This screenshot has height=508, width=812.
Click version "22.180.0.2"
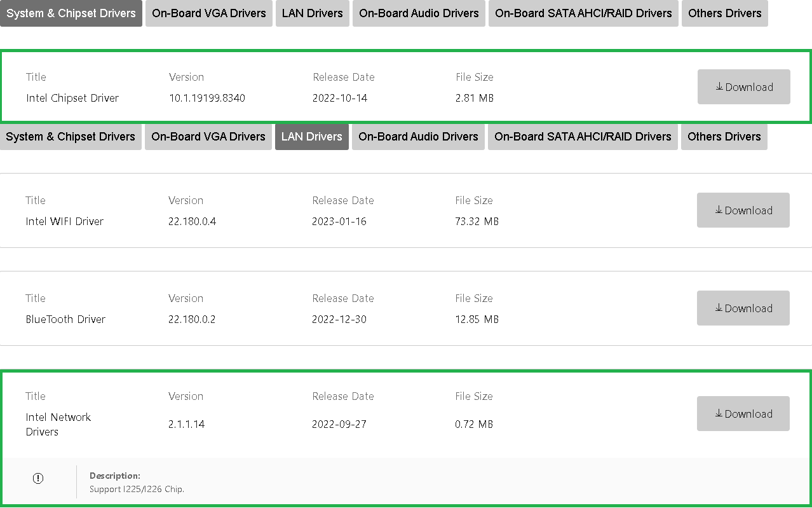pyautogui.click(x=192, y=319)
